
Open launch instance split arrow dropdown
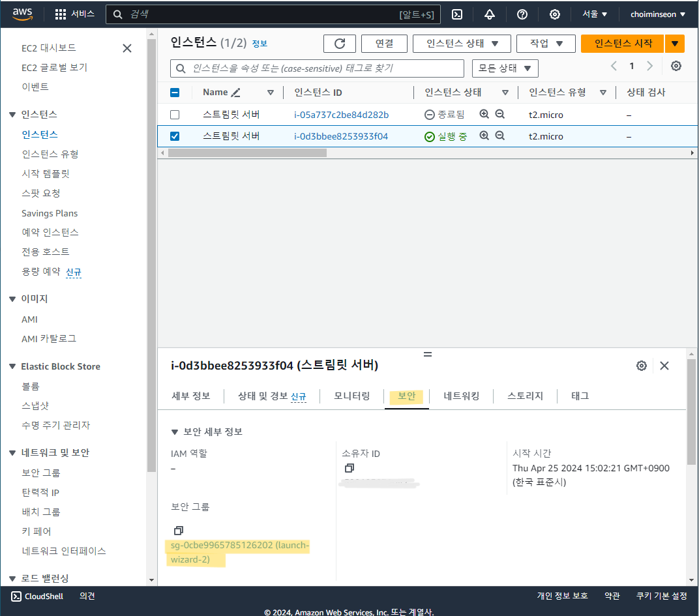coord(674,44)
